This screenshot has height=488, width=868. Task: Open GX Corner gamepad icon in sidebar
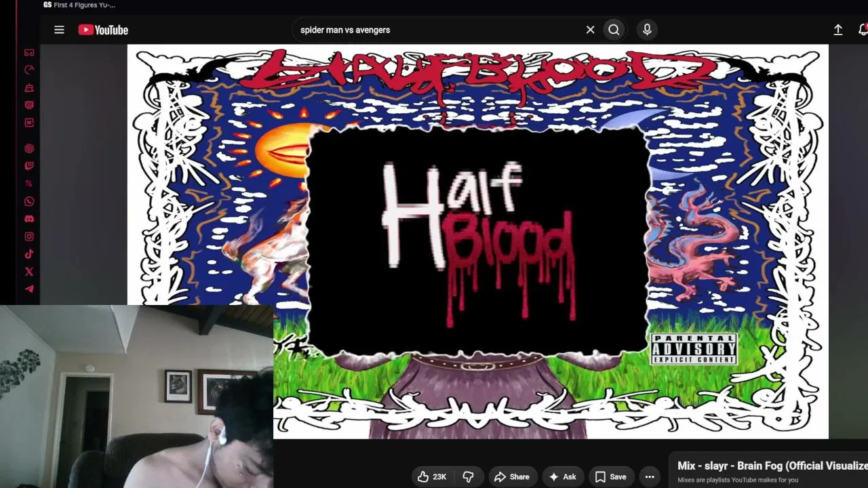[x=29, y=52]
